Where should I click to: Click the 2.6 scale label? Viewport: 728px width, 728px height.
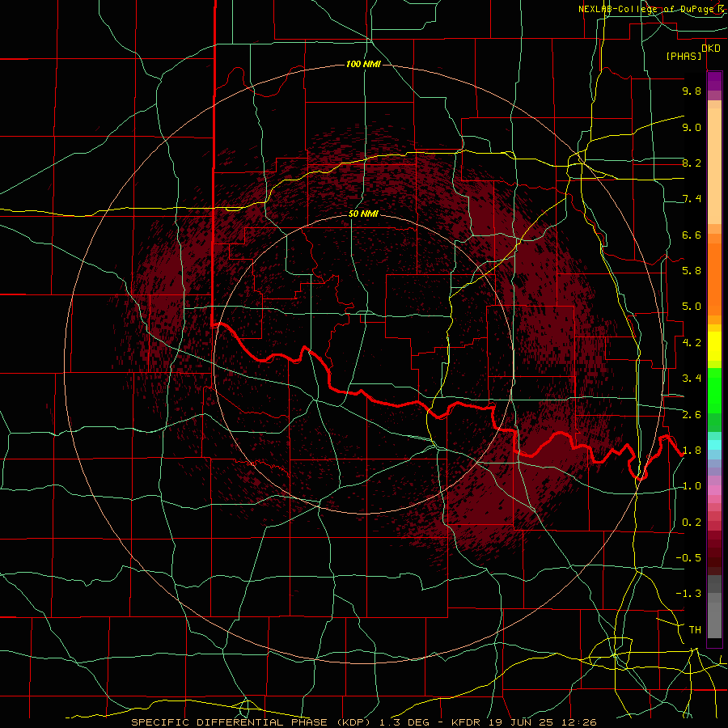692,415
